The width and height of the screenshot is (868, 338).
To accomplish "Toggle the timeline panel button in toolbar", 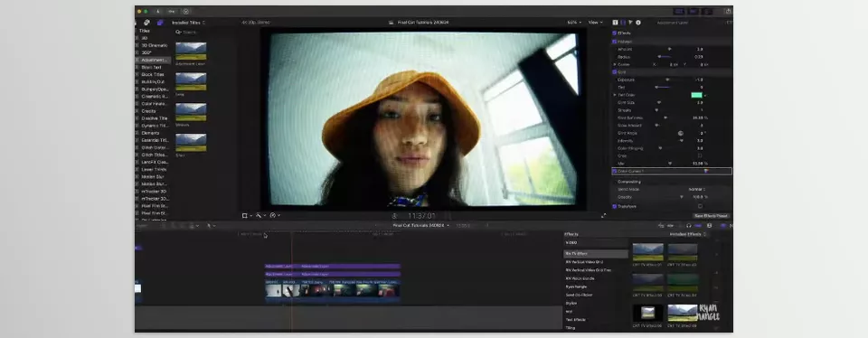I will click(x=693, y=11).
